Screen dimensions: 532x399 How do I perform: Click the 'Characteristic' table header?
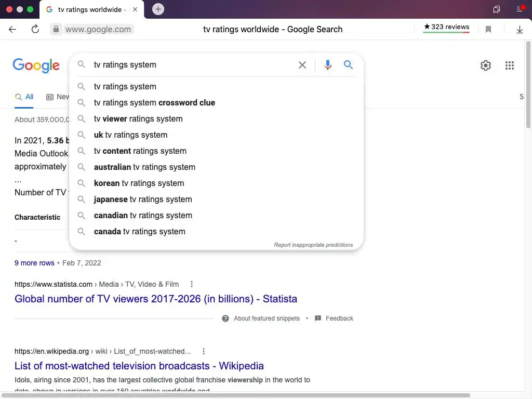(x=37, y=217)
